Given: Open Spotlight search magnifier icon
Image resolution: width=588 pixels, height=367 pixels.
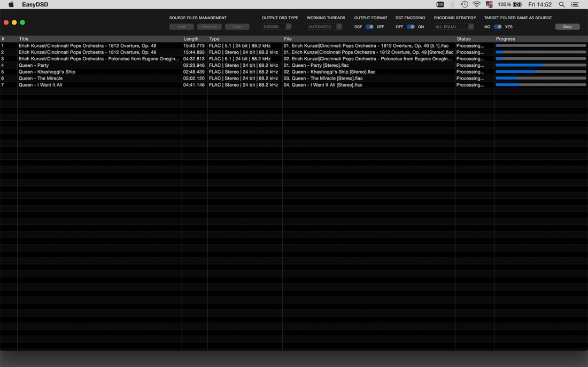Looking at the screenshot, I should point(561,4).
